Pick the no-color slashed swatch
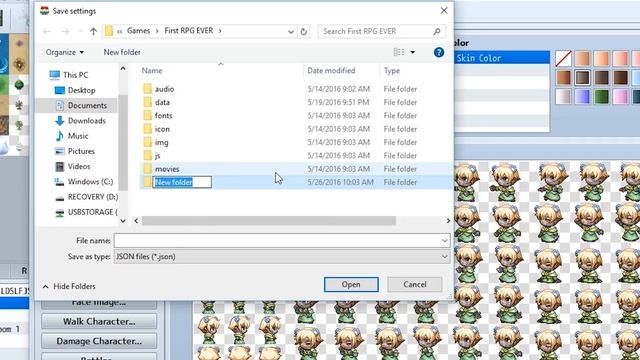 click(x=563, y=59)
